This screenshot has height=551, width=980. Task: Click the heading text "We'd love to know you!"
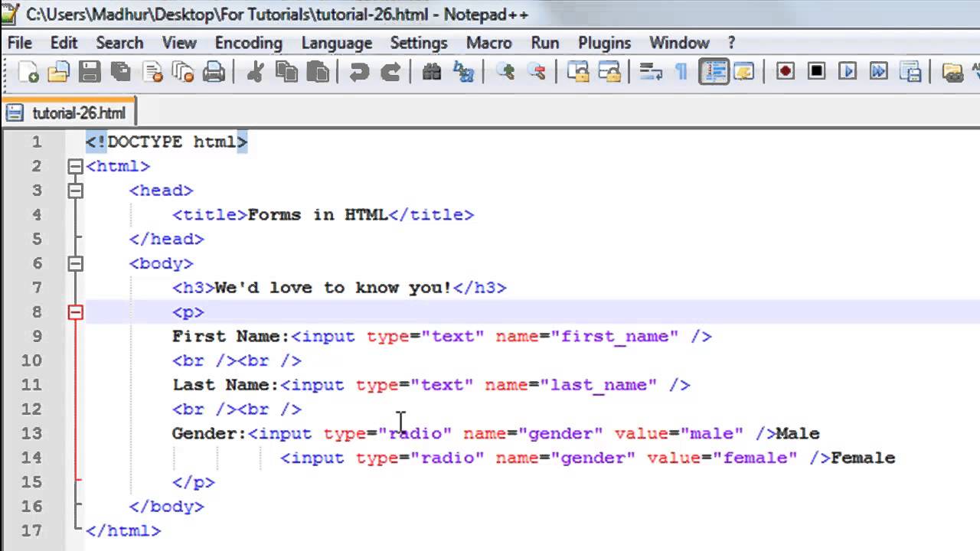tap(334, 288)
